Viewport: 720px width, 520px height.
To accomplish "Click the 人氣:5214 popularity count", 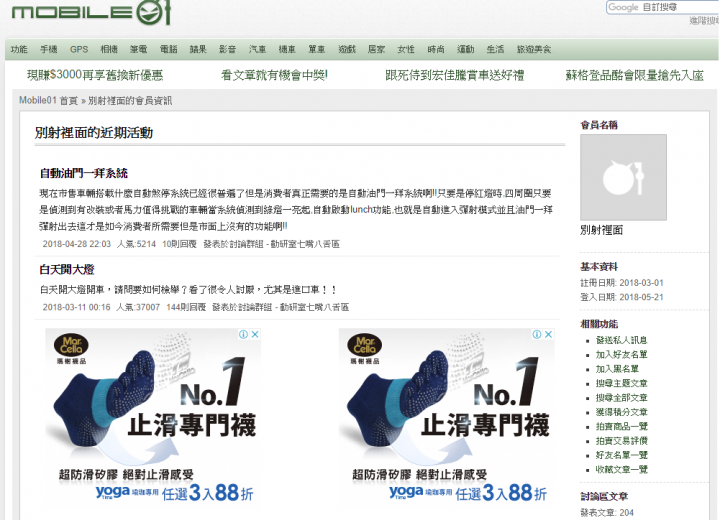I will click(136, 244).
